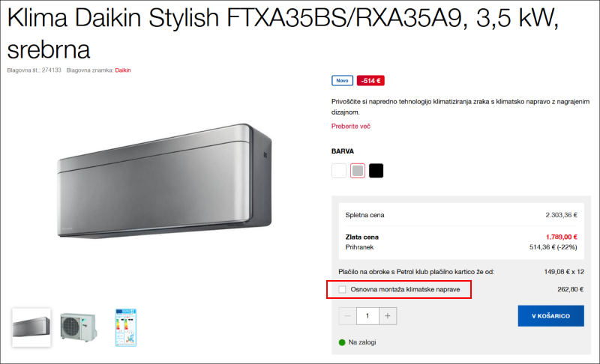Click the red -514 € discount badge

(370, 81)
